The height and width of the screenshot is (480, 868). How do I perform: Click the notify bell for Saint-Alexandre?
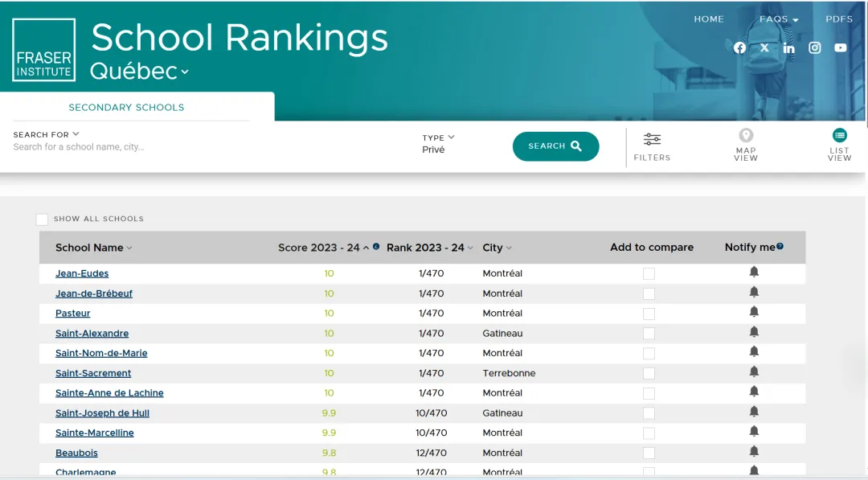point(754,331)
